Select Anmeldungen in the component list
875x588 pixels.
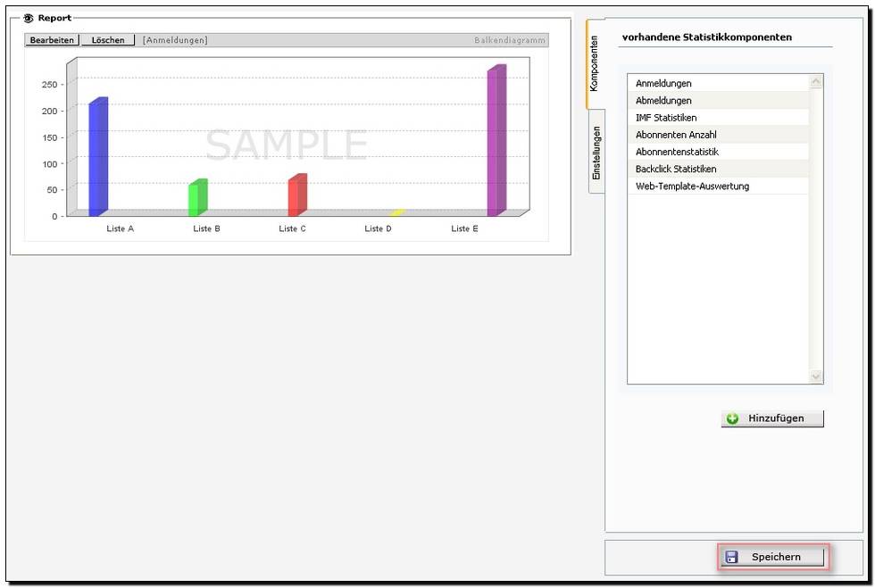point(718,83)
